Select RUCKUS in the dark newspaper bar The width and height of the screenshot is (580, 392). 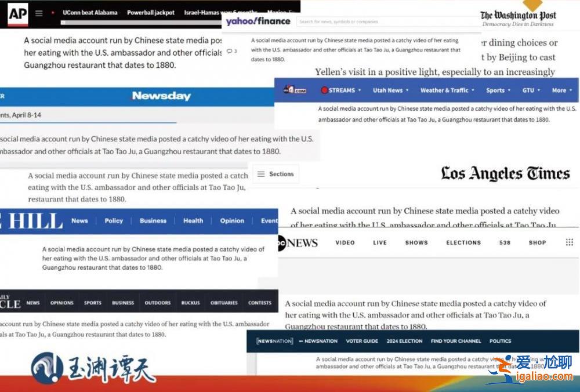click(190, 303)
